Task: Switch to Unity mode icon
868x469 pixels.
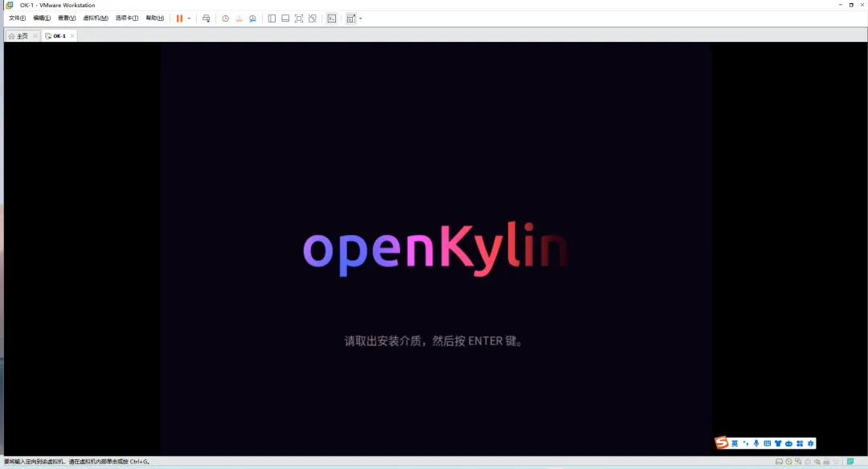Action: (312, 19)
